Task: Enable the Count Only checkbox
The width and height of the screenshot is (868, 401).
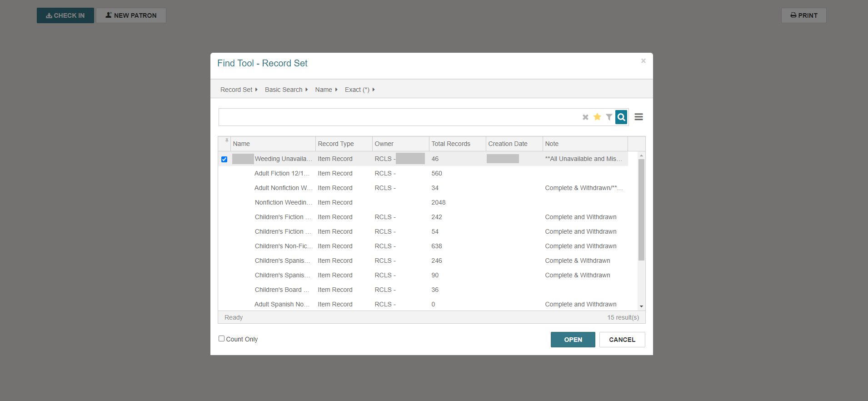Action: 221,339
